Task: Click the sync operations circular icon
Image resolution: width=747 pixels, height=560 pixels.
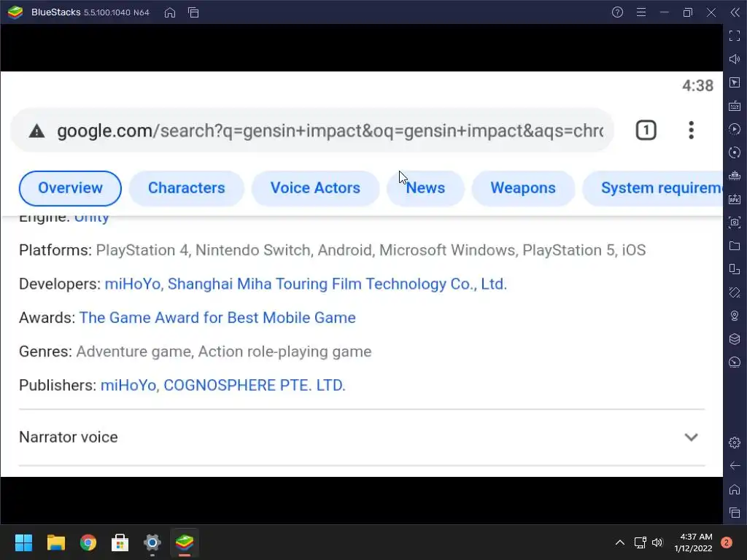Action: (735, 152)
